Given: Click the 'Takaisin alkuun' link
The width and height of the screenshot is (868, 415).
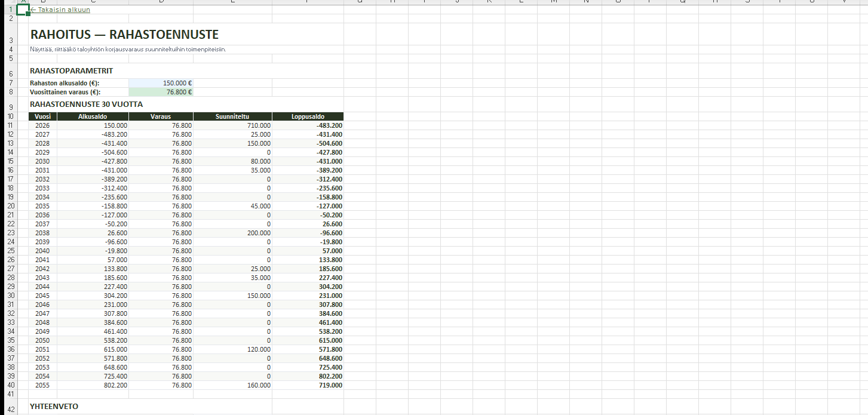Looking at the screenshot, I should pyautogui.click(x=61, y=10).
